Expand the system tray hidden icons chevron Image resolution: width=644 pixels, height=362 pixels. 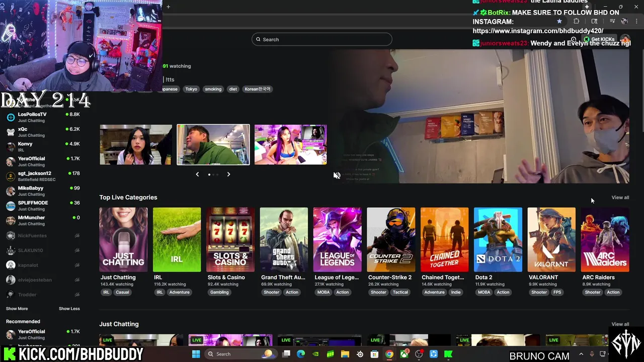click(581, 354)
